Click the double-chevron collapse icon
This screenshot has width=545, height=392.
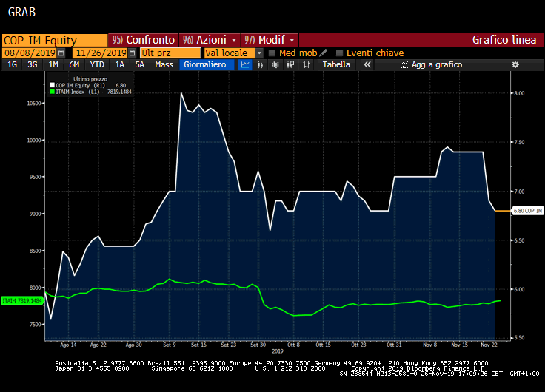(367, 65)
